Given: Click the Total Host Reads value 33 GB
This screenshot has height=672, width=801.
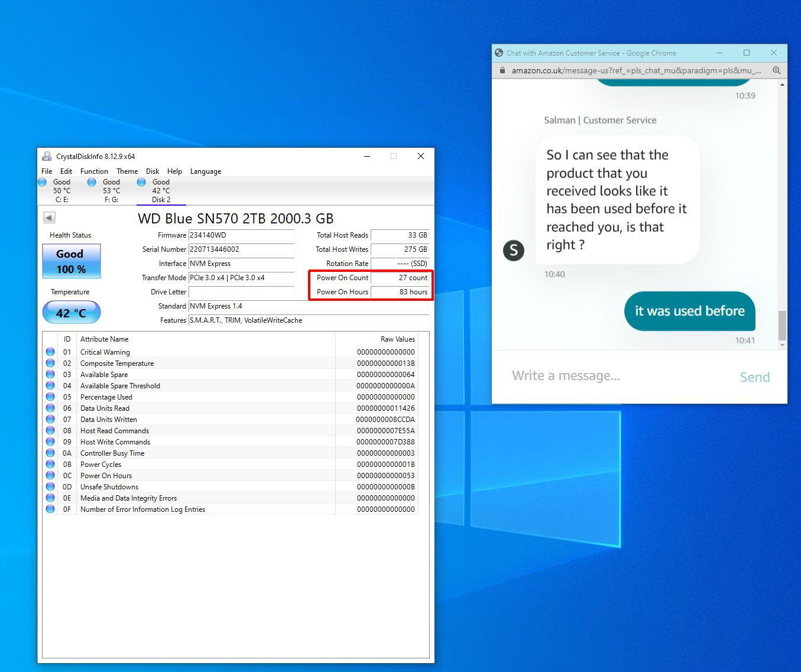Looking at the screenshot, I should point(400,235).
